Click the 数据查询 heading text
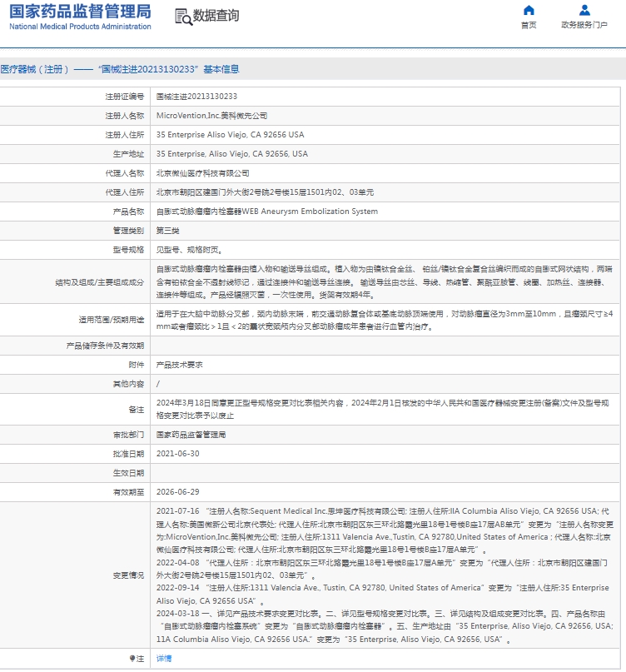Screen dimensions: 626x672 (216, 16)
